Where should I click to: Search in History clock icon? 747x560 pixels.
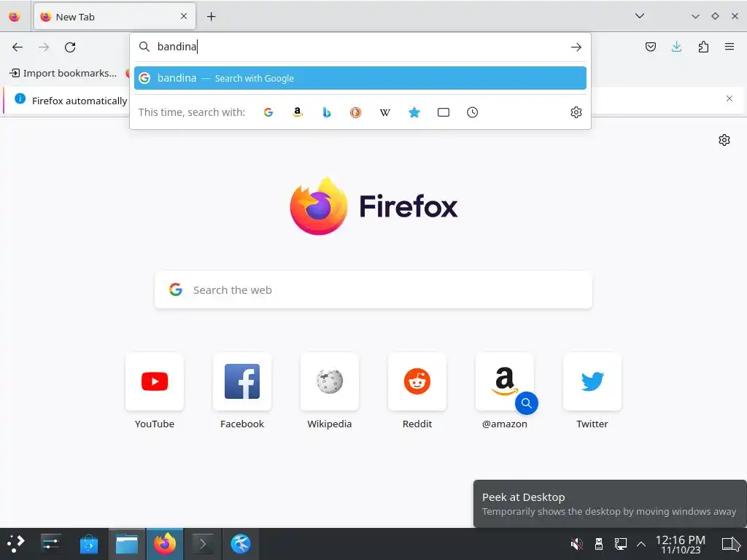pyautogui.click(x=472, y=112)
